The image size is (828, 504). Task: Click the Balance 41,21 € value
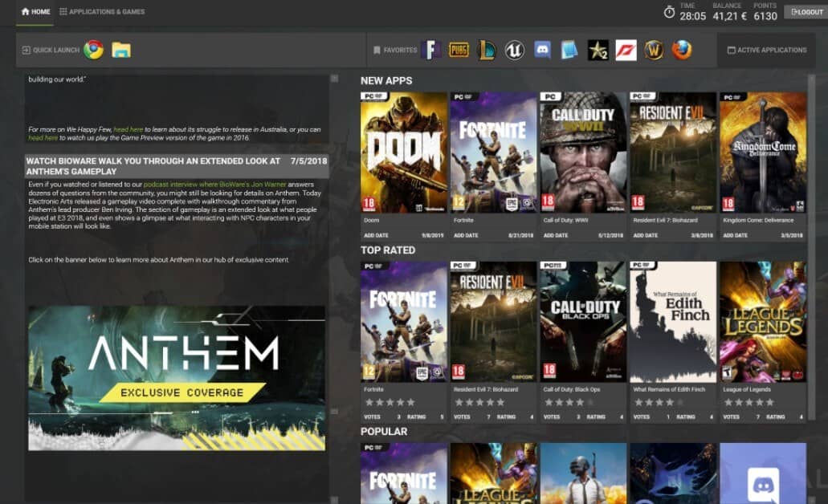coord(729,16)
